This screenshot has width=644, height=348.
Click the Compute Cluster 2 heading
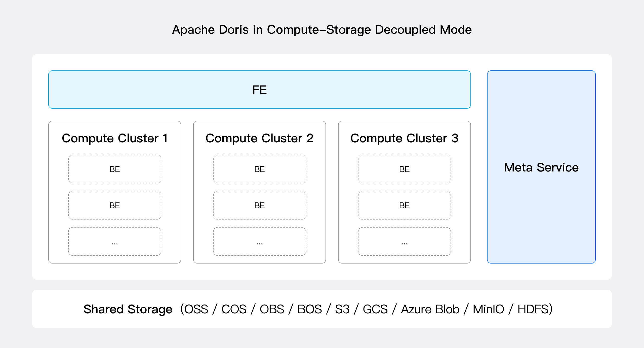[259, 138]
